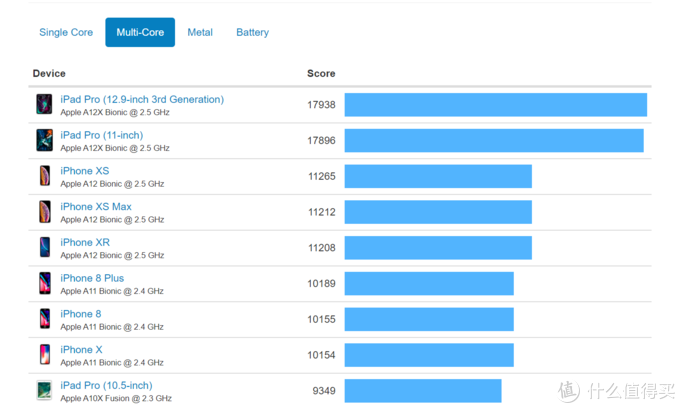The image size is (680, 408).
Task: Click the score value 10189
Action: (321, 284)
